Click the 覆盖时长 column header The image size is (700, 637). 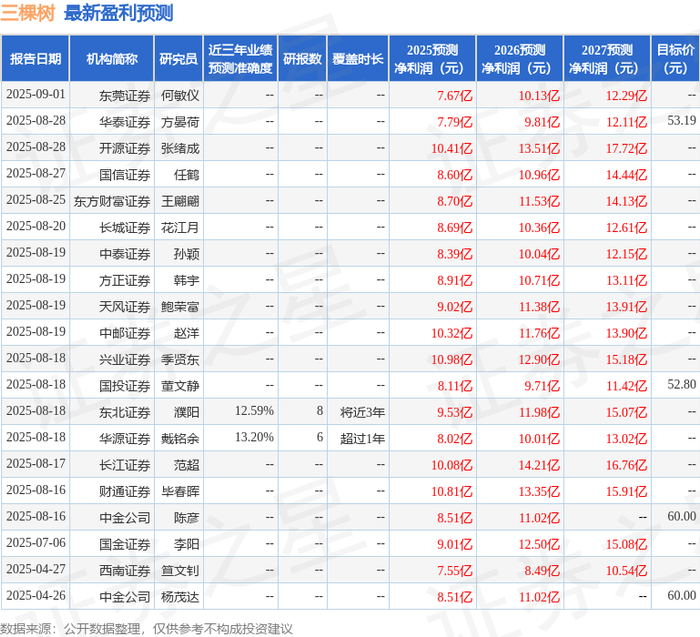pyautogui.click(x=358, y=59)
